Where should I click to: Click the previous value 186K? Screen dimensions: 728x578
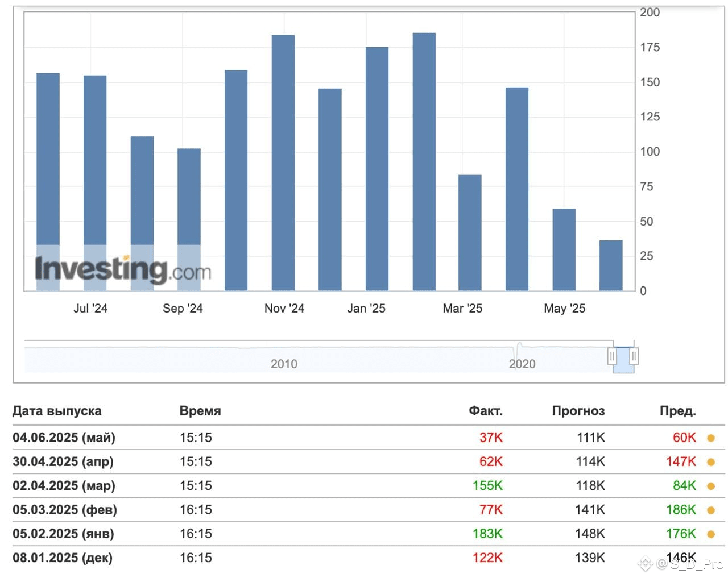click(681, 510)
